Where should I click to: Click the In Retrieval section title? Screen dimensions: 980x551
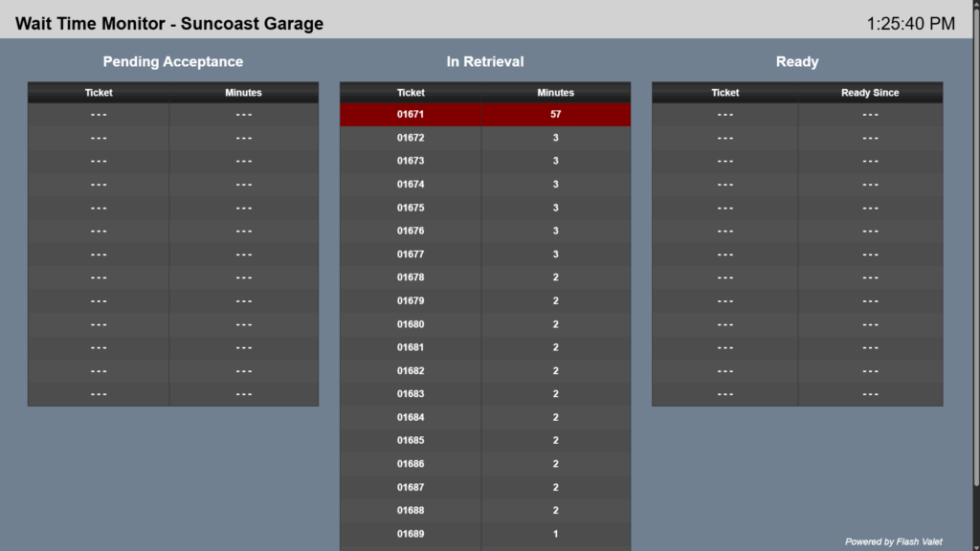[485, 62]
